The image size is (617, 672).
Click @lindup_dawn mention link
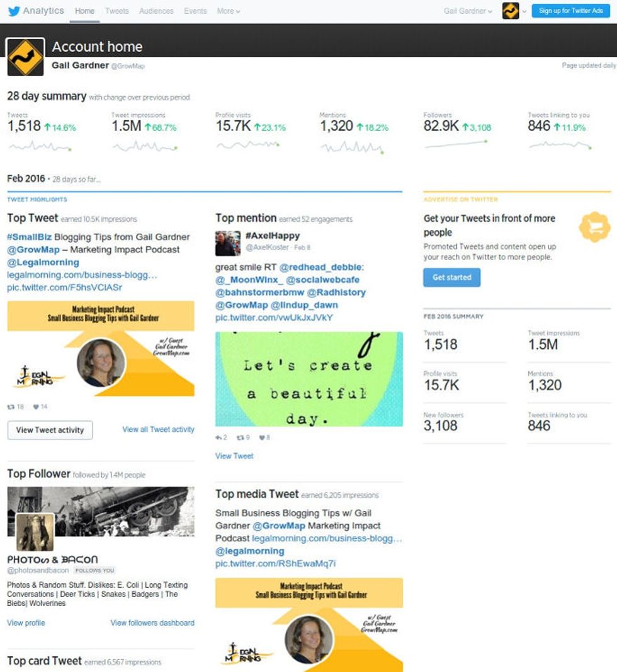pyautogui.click(x=304, y=305)
